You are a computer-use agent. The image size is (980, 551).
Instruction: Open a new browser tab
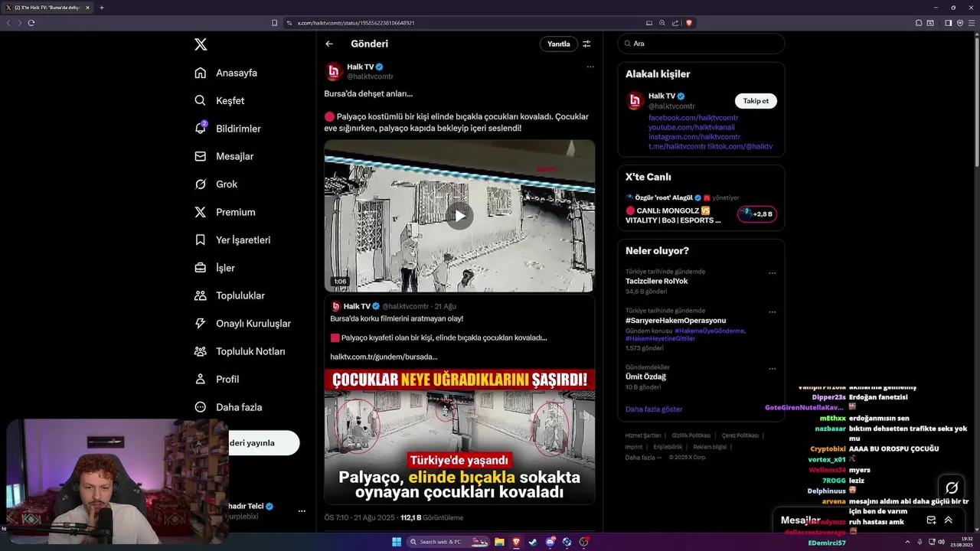pyautogui.click(x=102, y=8)
